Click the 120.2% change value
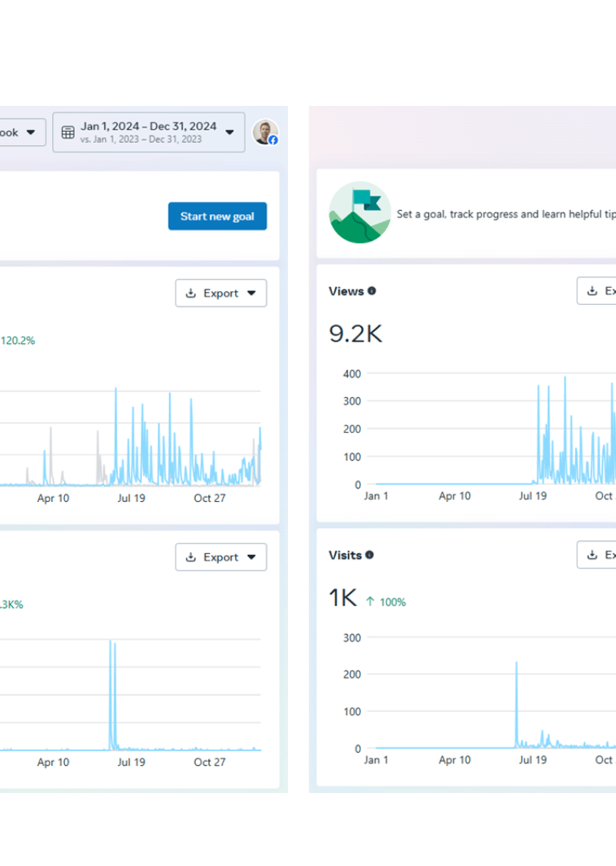 click(x=18, y=341)
